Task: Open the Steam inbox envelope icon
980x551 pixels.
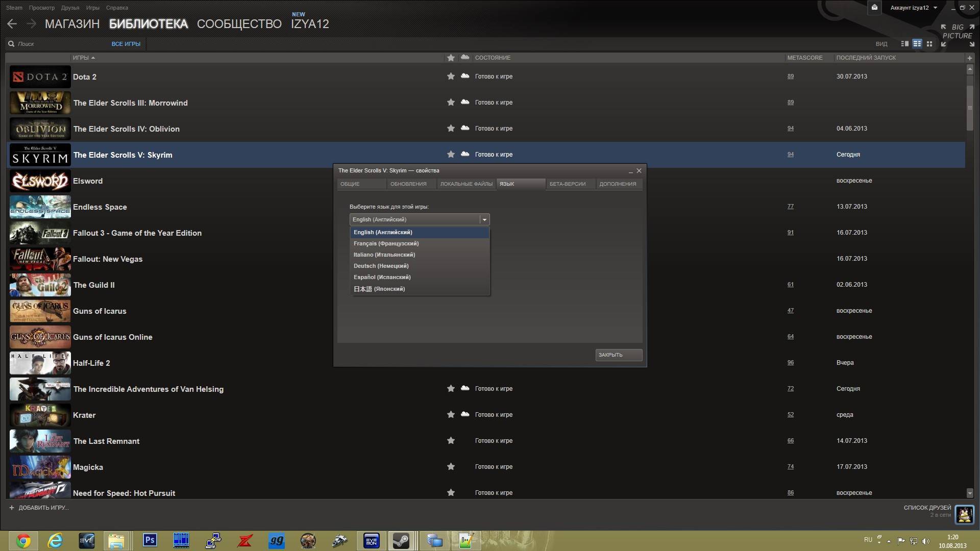Action: (874, 8)
